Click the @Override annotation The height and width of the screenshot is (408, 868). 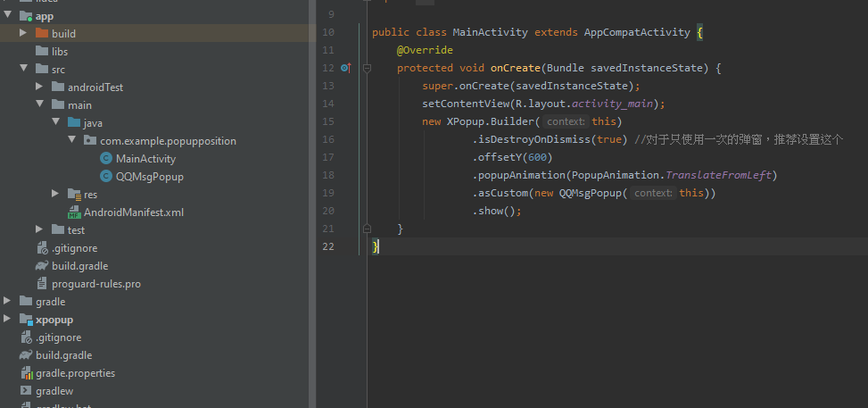coord(425,51)
